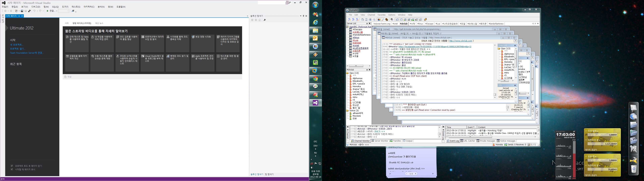Image resolution: width=644 pixels, height=181 pixels.
Task: Click 'Team Foundation Server에 연결...' link
Action: [x=27, y=53]
